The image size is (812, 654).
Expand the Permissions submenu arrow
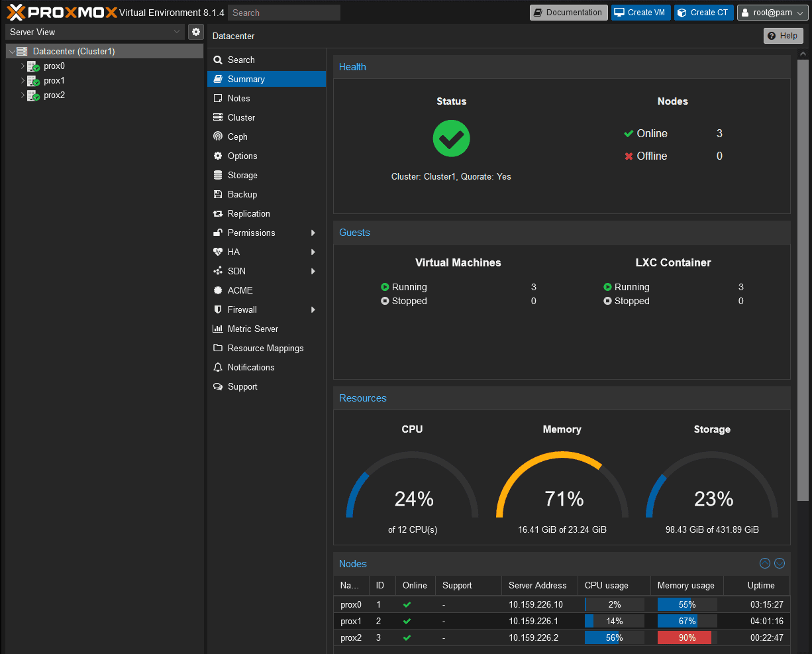click(x=313, y=233)
